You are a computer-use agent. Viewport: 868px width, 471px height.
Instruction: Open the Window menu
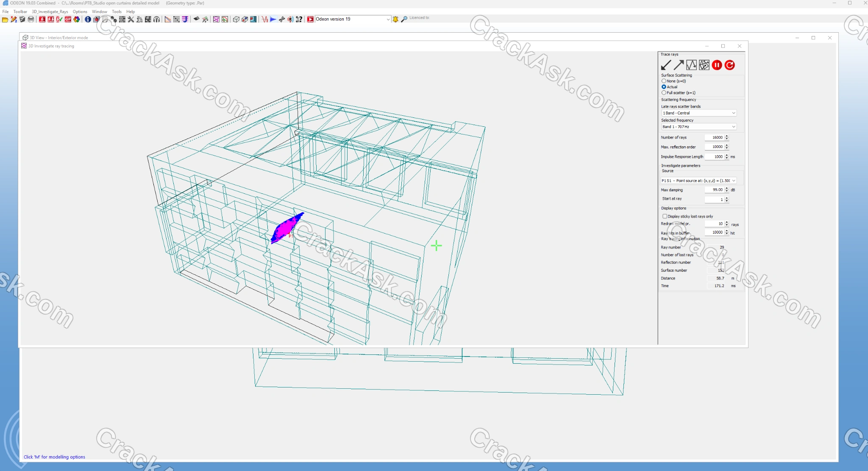(100, 11)
